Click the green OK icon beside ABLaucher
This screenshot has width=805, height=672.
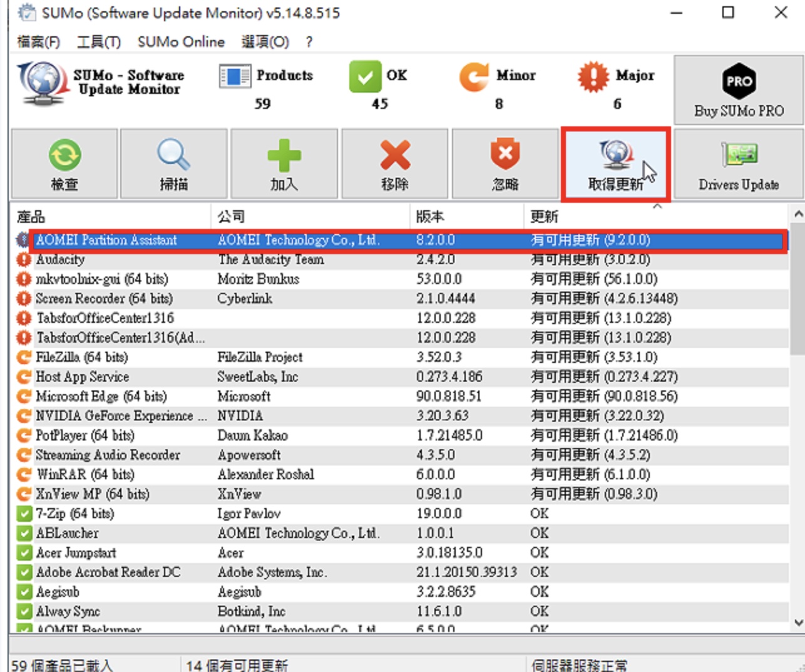click(x=24, y=533)
